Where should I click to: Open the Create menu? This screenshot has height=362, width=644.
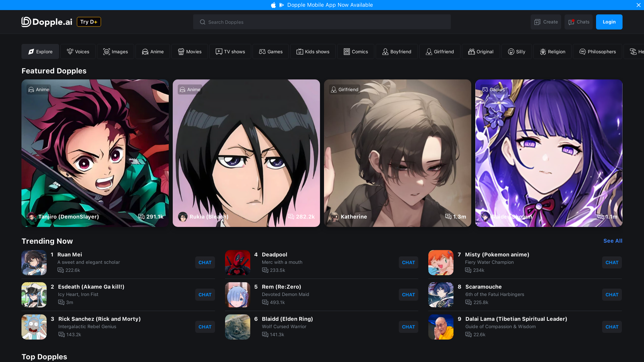[x=545, y=22]
